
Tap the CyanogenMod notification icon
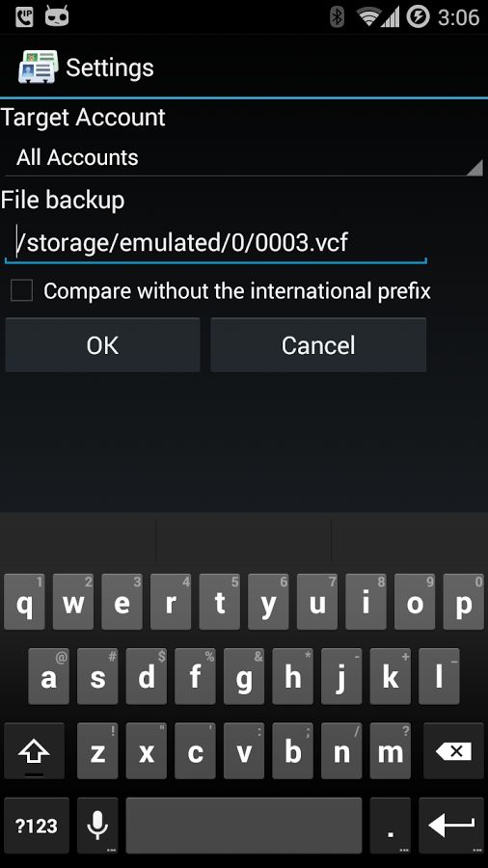pyautogui.click(x=57, y=16)
